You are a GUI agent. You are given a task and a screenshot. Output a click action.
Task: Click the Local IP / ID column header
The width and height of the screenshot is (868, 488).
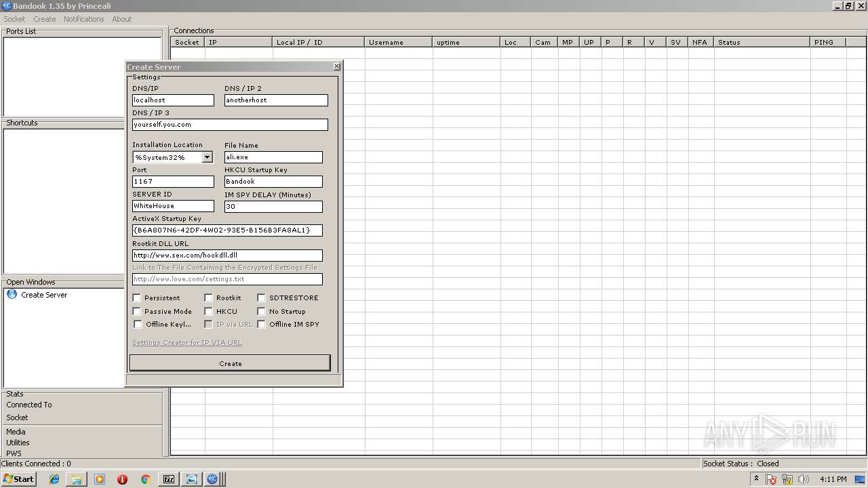pyautogui.click(x=319, y=42)
